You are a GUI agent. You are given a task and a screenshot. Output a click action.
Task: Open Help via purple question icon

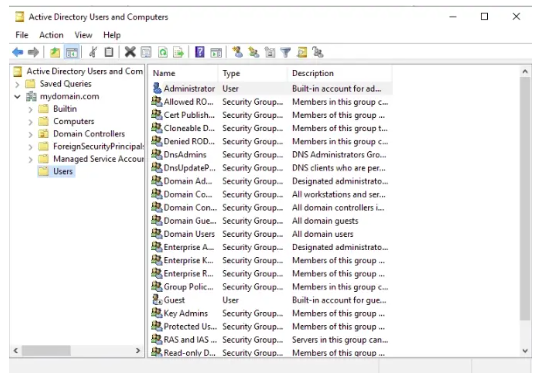[x=200, y=52]
